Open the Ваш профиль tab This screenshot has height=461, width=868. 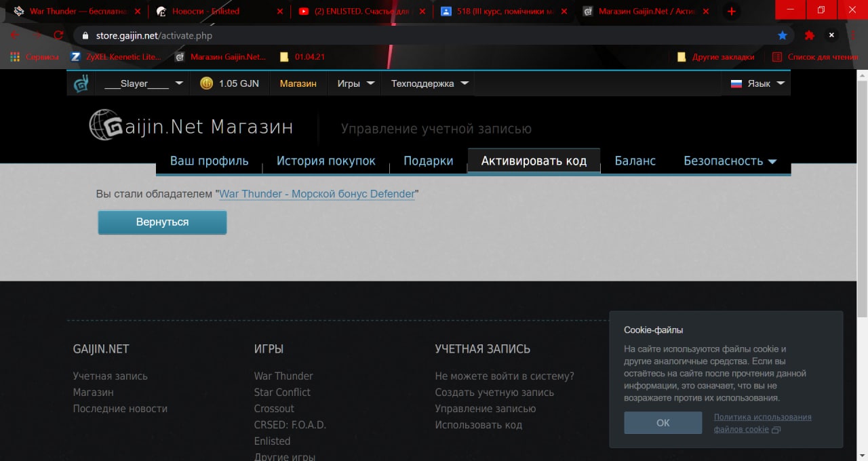pos(209,161)
